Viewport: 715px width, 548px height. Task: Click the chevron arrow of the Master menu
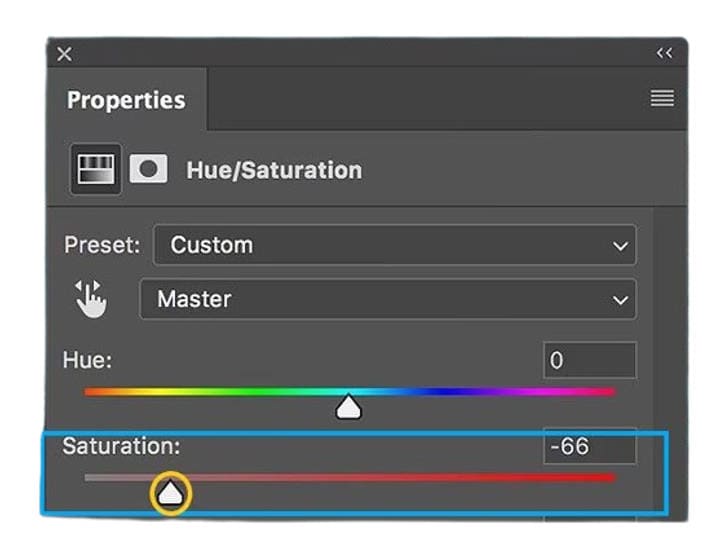[x=620, y=300]
